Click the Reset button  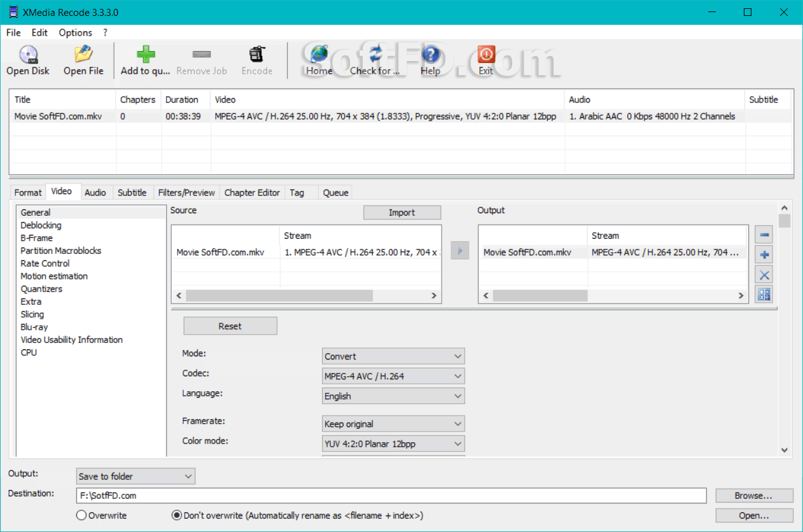click(x=230, y=326)
